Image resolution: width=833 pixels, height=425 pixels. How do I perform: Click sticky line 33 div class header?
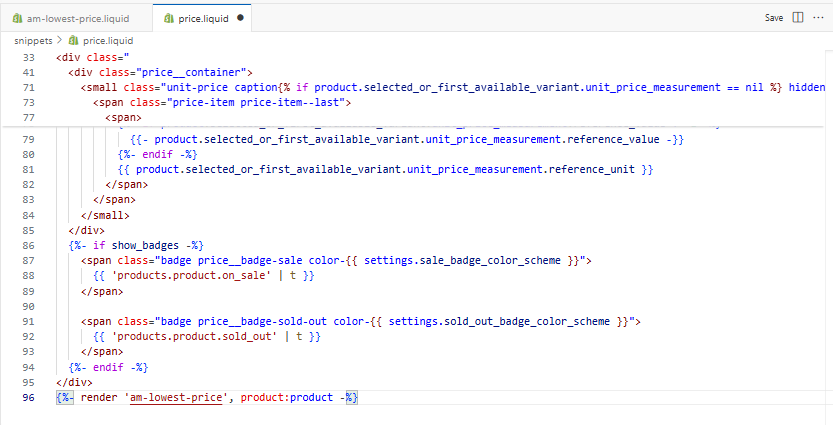pos(100,57)
